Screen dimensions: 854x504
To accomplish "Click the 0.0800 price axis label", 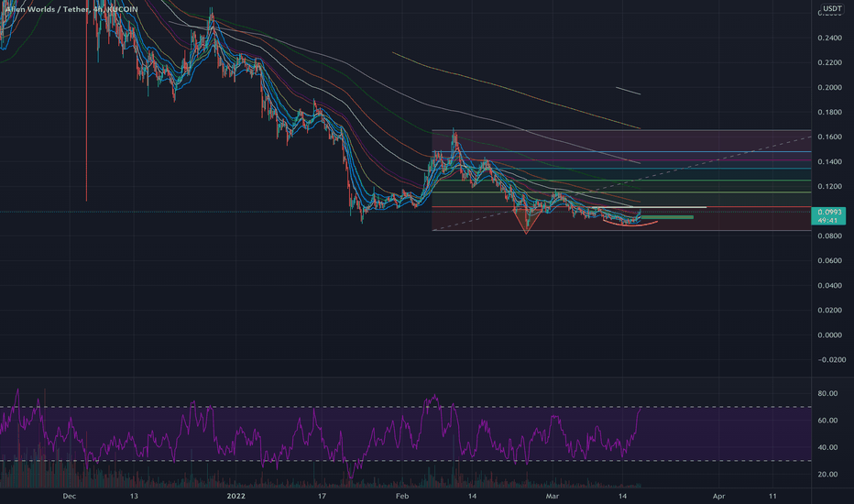I will click(x=829, y=236).
